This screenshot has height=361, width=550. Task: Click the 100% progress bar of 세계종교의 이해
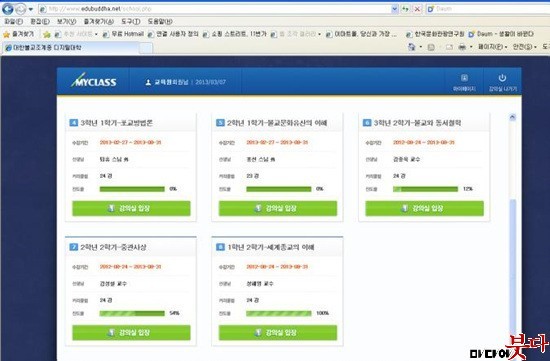tap(279, 313)
